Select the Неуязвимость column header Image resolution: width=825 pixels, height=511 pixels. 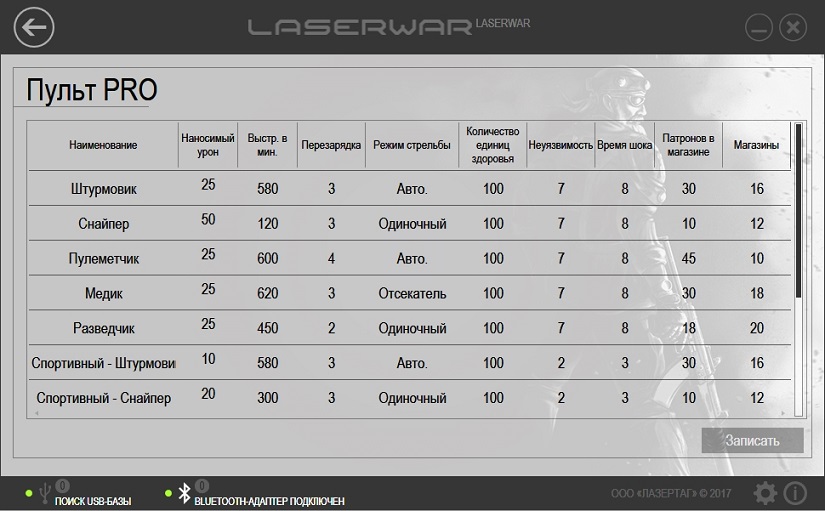(561, 145)
